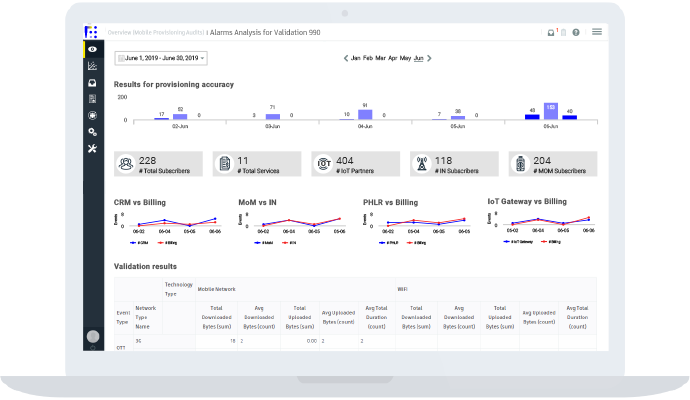The width and height of the screenshot is (690, 400).
Task: Open the wrench tools icon in sidebar
Action: (92, 149)
